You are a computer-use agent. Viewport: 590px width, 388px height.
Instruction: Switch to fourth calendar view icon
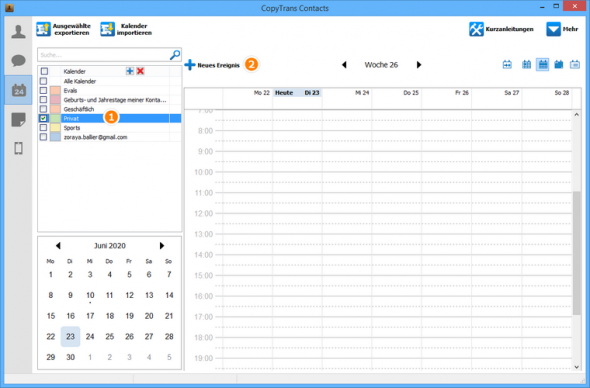coord(559,65)
